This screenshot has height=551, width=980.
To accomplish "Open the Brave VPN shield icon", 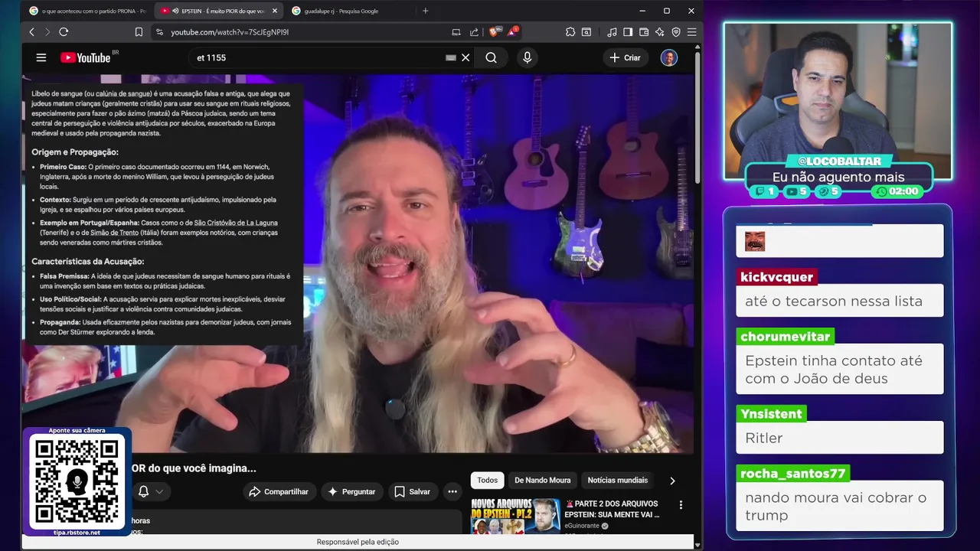I will [676, 32].
